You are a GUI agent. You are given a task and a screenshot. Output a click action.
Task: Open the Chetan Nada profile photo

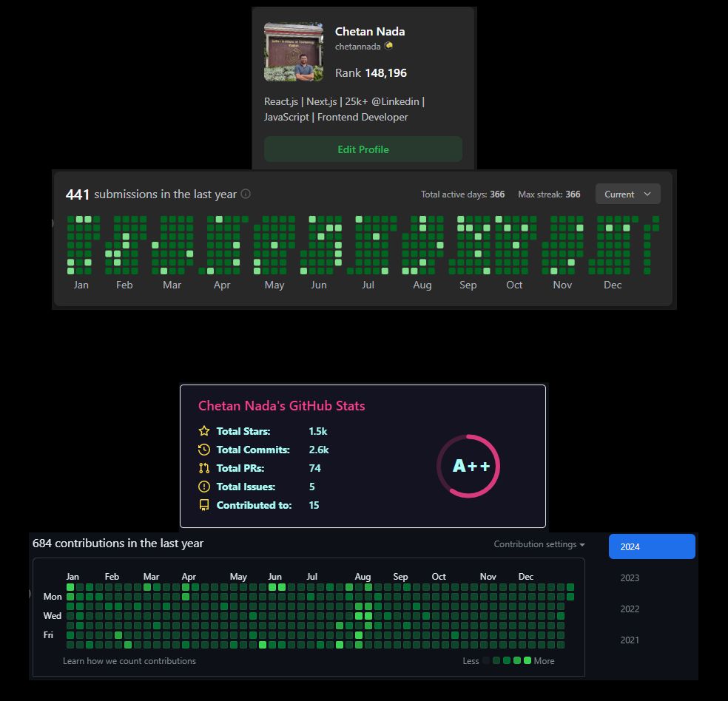[294, 52]
